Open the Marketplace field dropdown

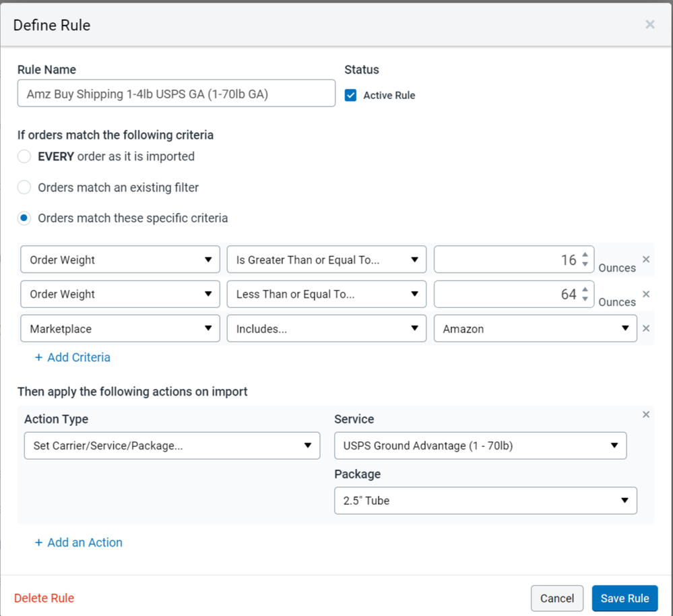click(120, 329)
